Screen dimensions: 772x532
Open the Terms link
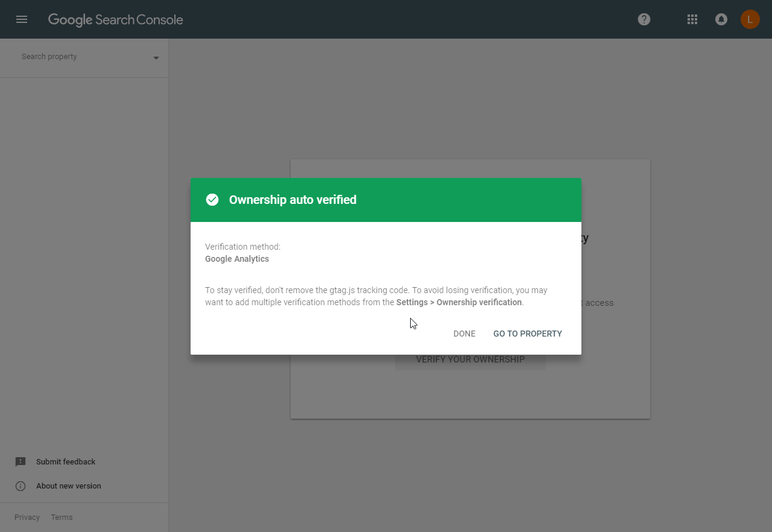[x=62, y=518]
